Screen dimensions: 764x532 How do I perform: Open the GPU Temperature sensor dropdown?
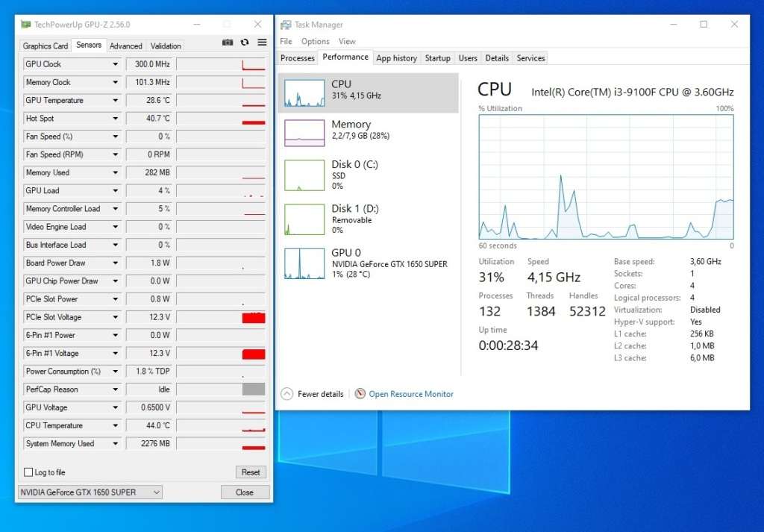pyautogui.click(x=115, y=101)
